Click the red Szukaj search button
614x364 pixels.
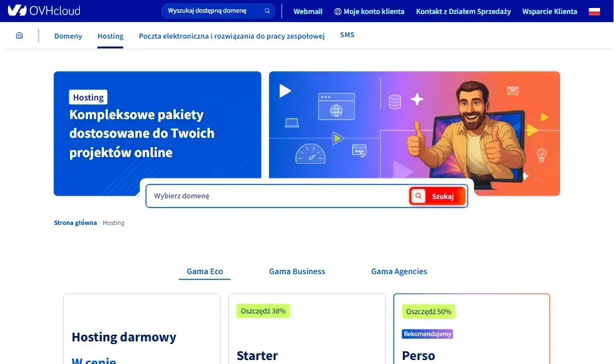point(438,196)
